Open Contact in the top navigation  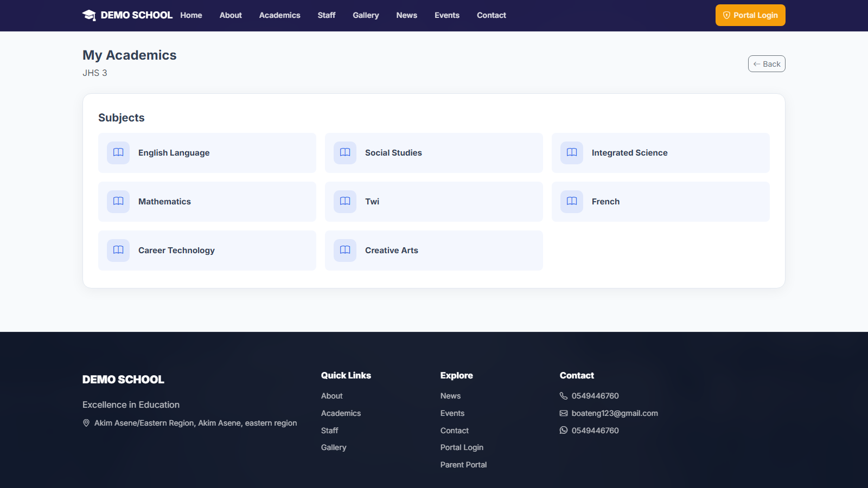tap(492, 15)
